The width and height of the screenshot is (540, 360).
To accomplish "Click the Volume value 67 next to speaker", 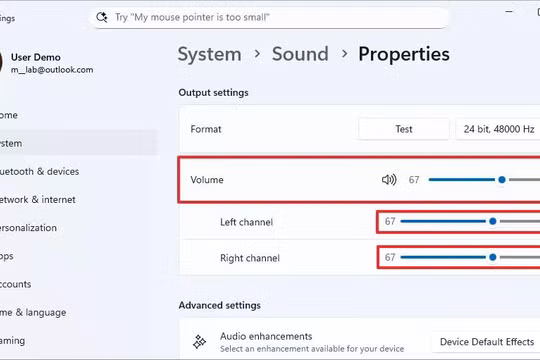I will pos(414,179).
